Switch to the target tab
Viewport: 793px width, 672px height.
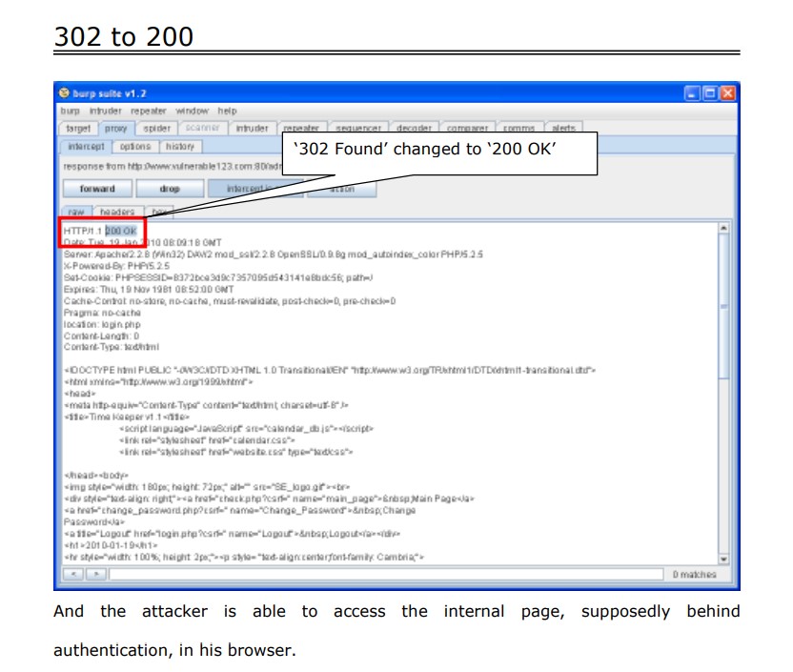(78, 129)
